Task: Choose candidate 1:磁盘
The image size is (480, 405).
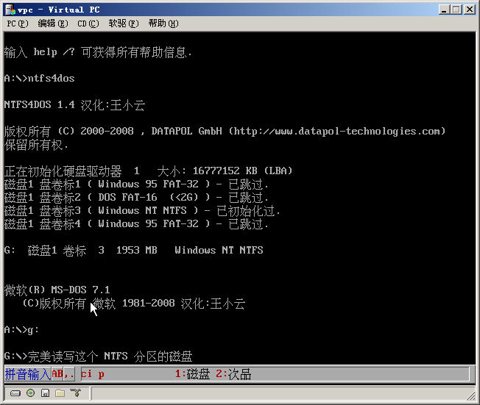Action: click(x=192, y=374)
